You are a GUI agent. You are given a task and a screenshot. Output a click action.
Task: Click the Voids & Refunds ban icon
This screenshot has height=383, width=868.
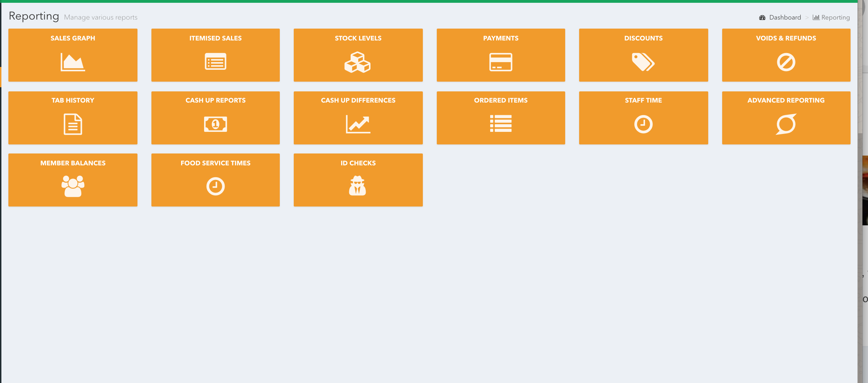click(786, 62)
